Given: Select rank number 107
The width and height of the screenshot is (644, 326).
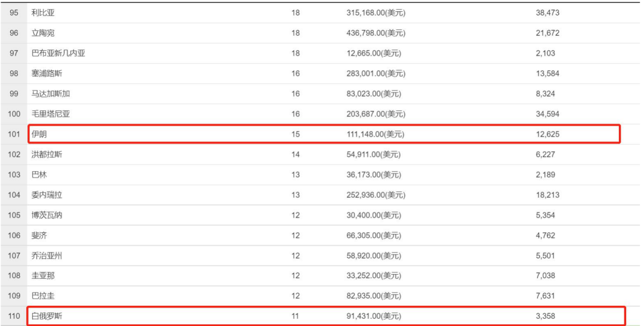Looking at the screenshot, I should coord(14,256).
